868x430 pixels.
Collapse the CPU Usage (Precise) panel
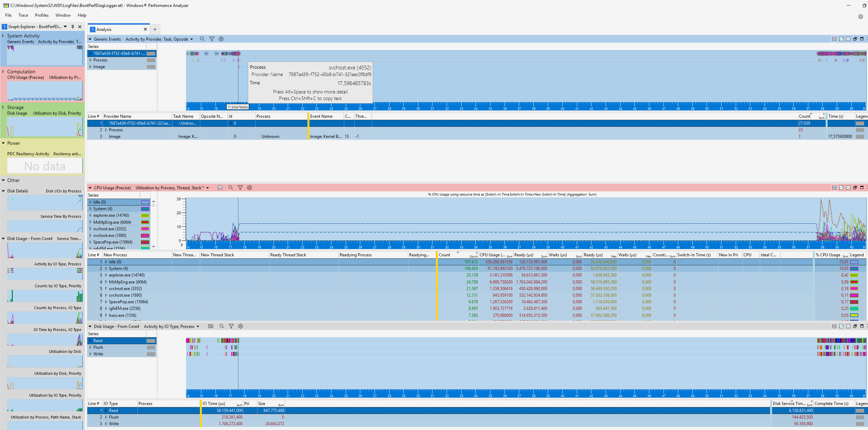click(x=90, y=188)
